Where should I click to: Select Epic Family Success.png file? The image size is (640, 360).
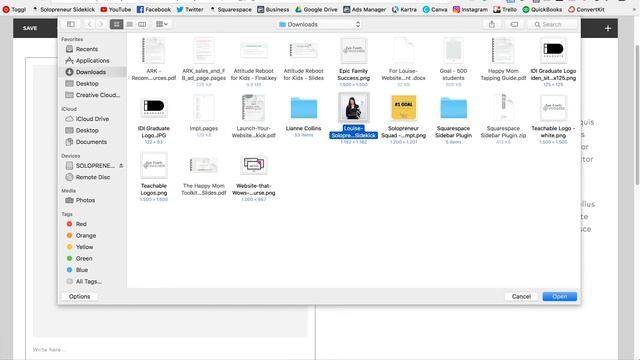pos(353,61)
